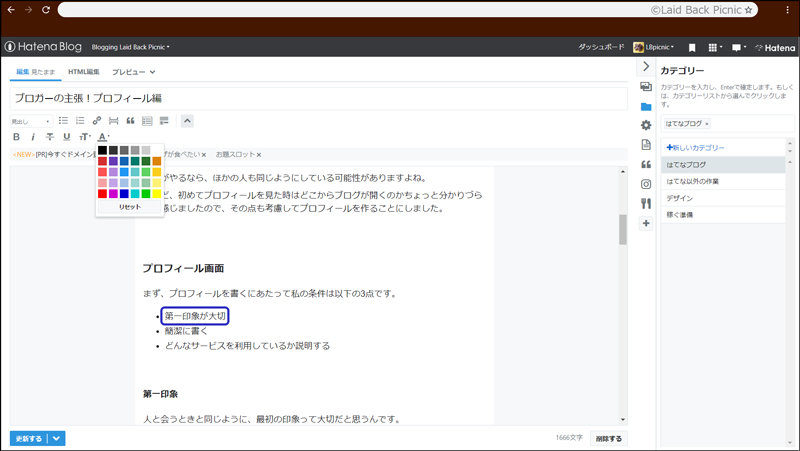Open the update options arrow dropdown
Screen dimensions: 800x451
[57, 438]
